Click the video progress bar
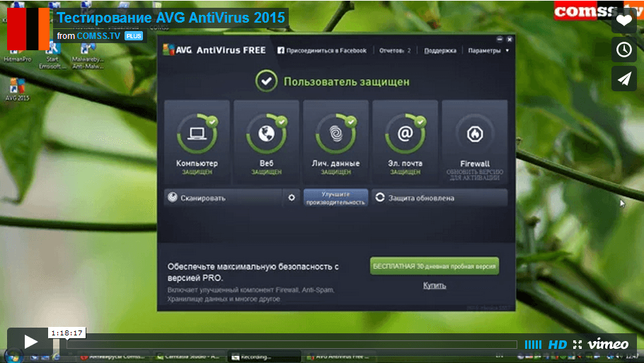Screen dimensions: 644x363 coord(292,345)
